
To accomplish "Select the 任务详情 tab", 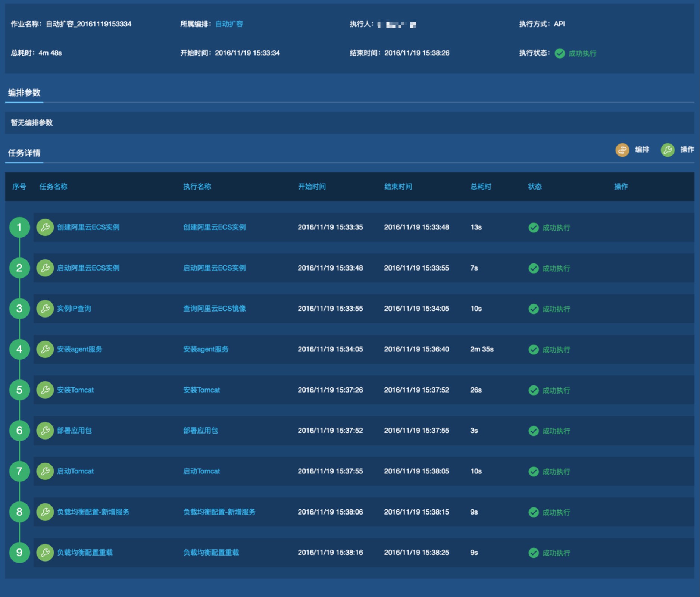I will coord(24,153).
